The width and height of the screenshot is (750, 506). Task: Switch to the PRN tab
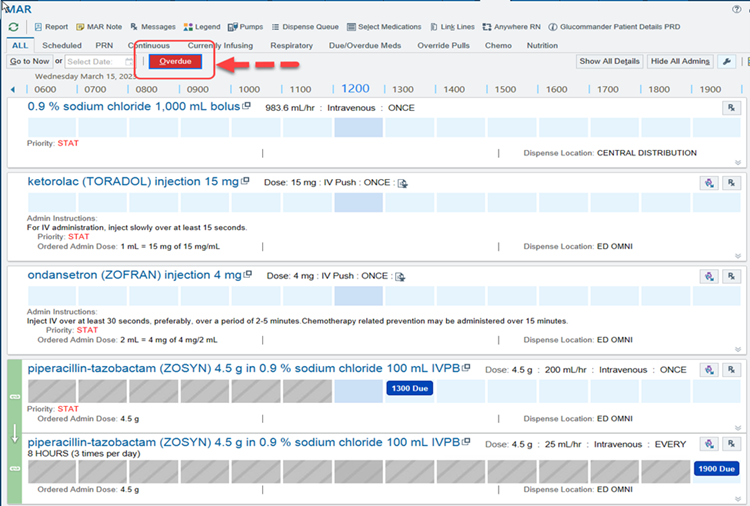click(104, 45)
